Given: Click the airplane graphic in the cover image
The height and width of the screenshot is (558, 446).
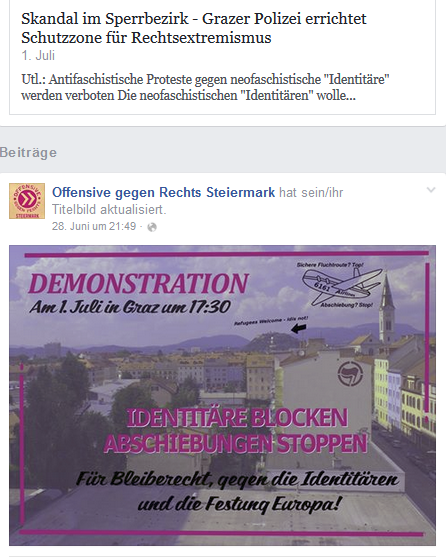Looking at the screenshot, I should tap(341, 286).
